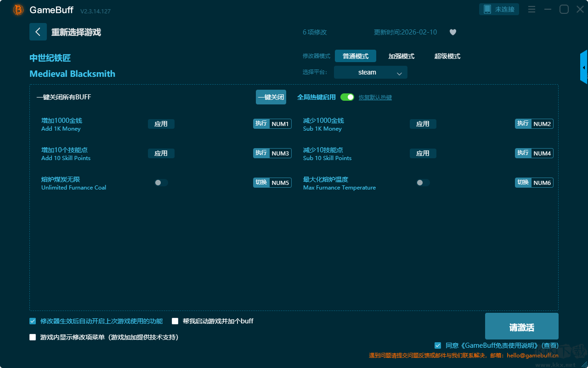The width and height of the screenshot is (588, 368).
Task: Click the 请激活 activate button
Action: 521,327
